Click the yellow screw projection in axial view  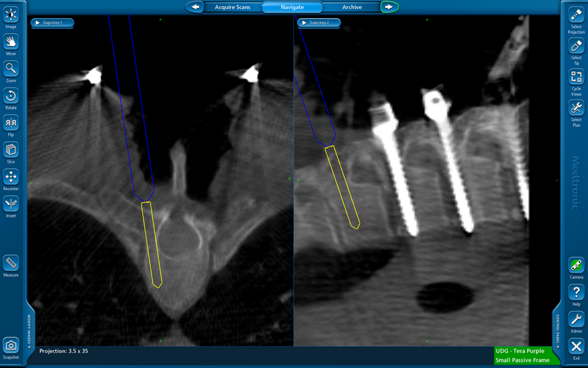tap(152, 245)
